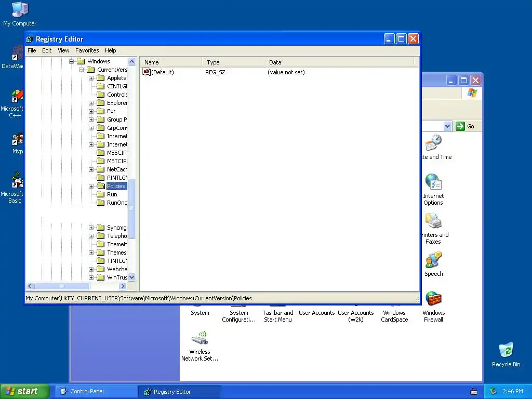The image size is (532, 399).
Task: Open the View menu
Action: (x=63, y=50)
